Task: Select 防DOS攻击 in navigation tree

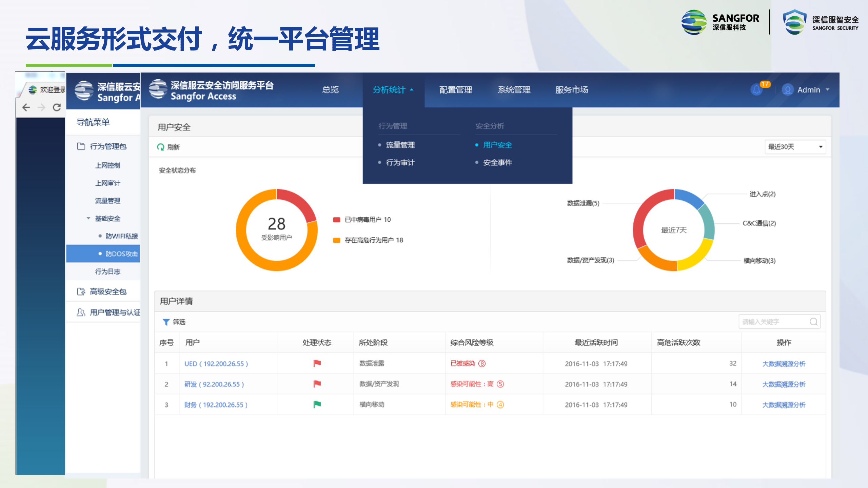Action: click(103, 253)
